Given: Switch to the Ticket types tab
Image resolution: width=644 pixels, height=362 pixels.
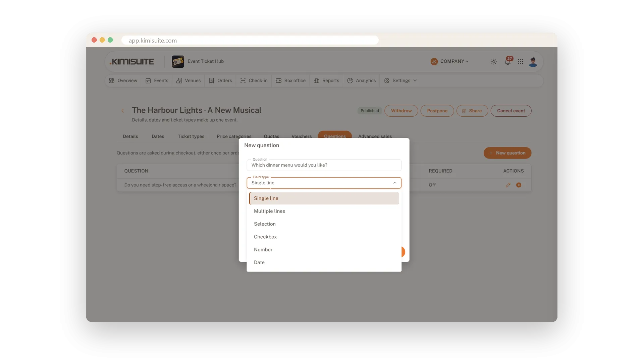Looking at the screenshot, I should 191,136.
